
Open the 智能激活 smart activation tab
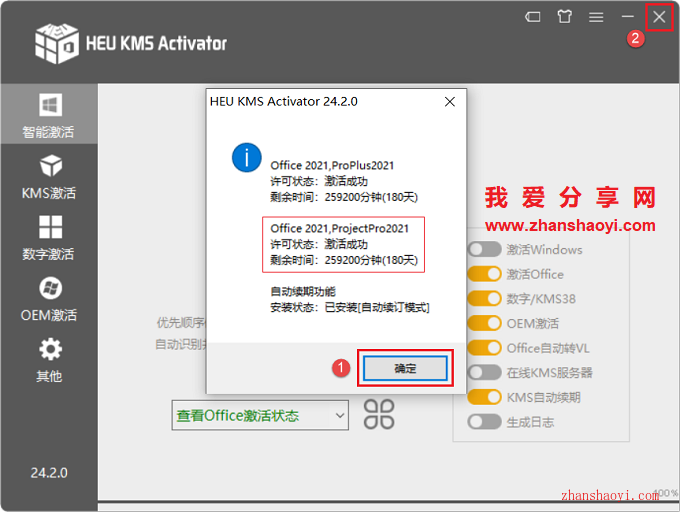[49, 114]
